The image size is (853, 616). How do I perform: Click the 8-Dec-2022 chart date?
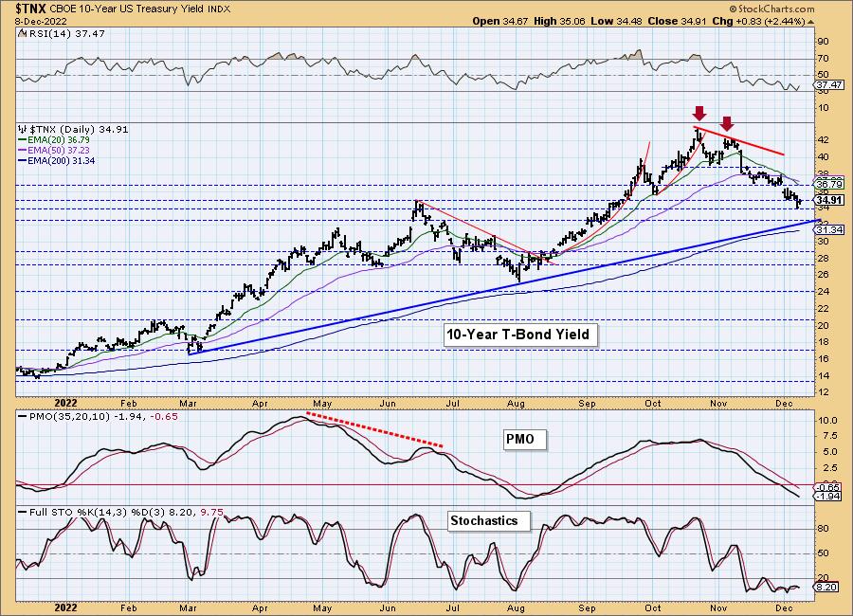pyautogui.click(x=41, y=21)
